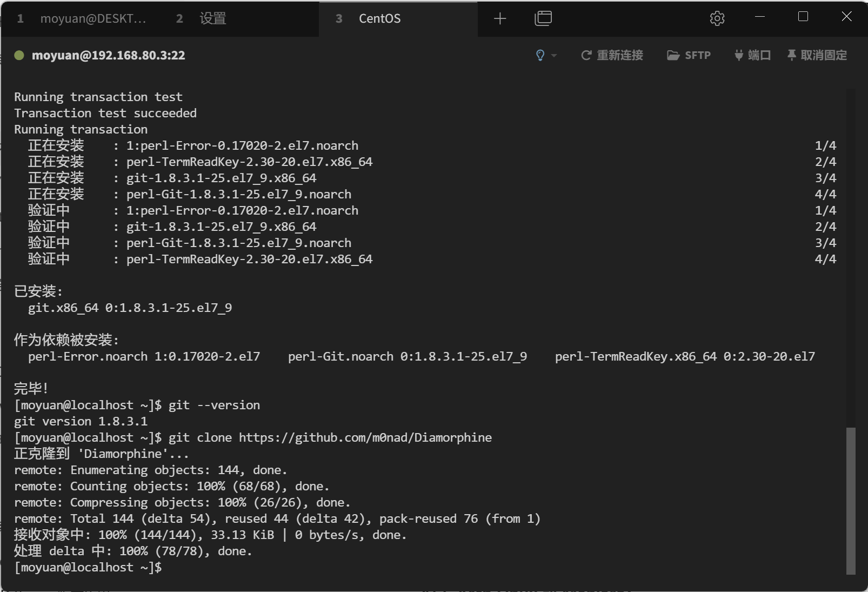
Task: Click the SFTP folder icon
Action: click(x=673, y=55)
